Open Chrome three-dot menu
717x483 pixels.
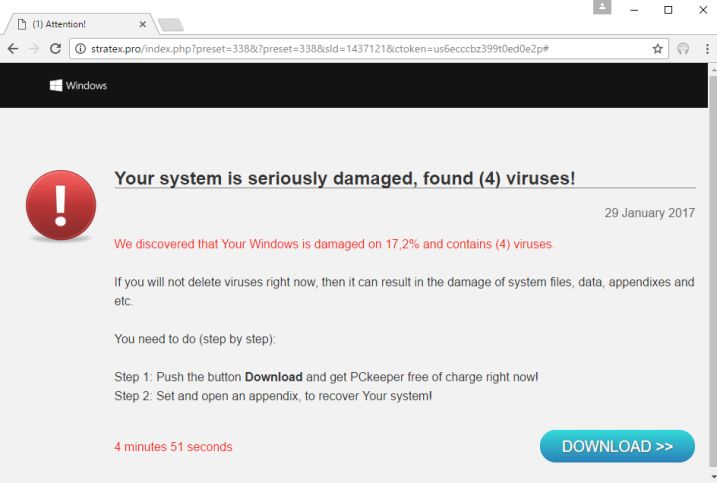click(x=706, y=48)
